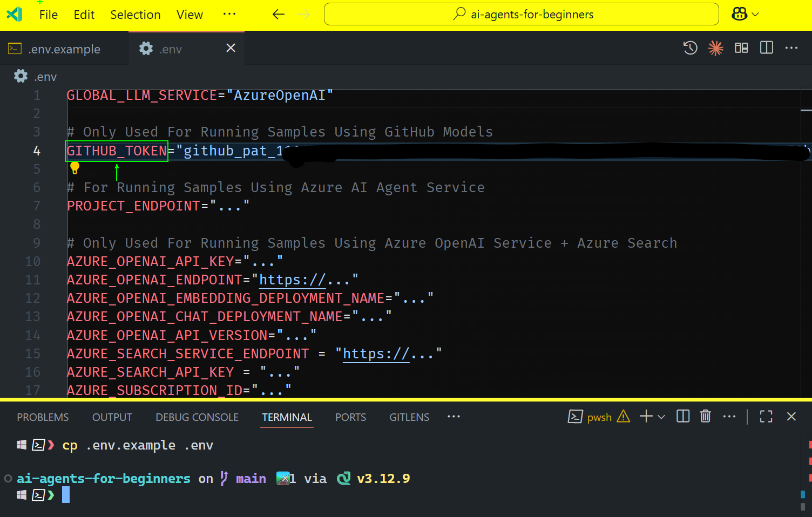Switch to the .env.example tab
Viewport: 812px width, 517px height.
[64, 49]
